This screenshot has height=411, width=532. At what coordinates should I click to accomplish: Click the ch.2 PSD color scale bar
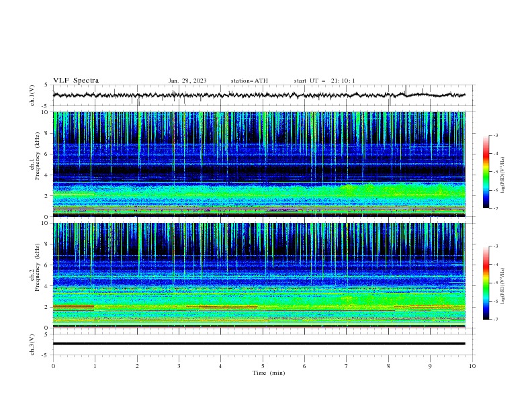point(486,283)
